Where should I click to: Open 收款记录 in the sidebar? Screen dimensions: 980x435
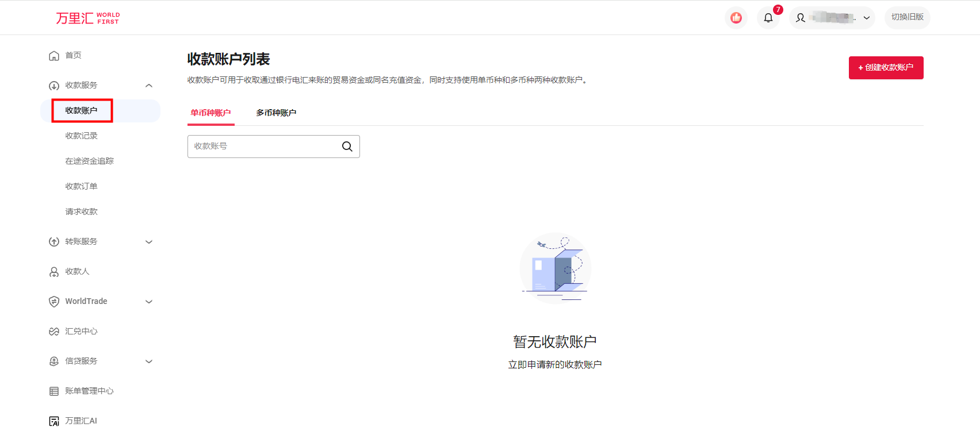(81, 136)
